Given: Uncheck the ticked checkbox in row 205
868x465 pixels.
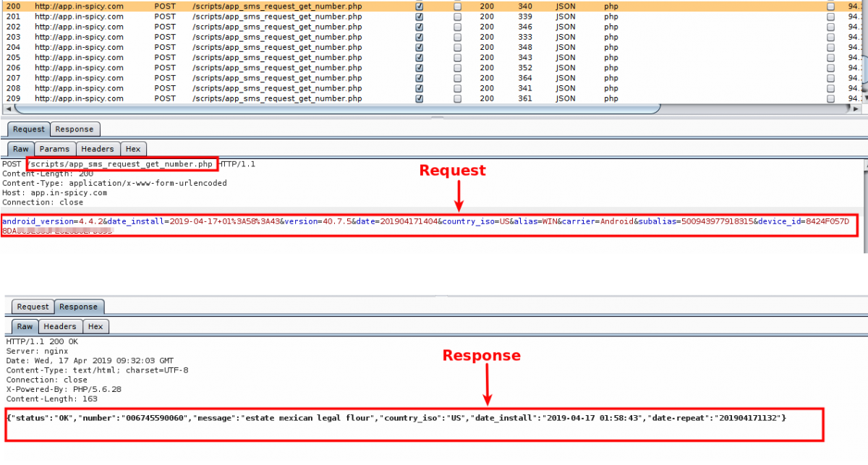Looking at the screenshot, I should click(x=420, y=57).
